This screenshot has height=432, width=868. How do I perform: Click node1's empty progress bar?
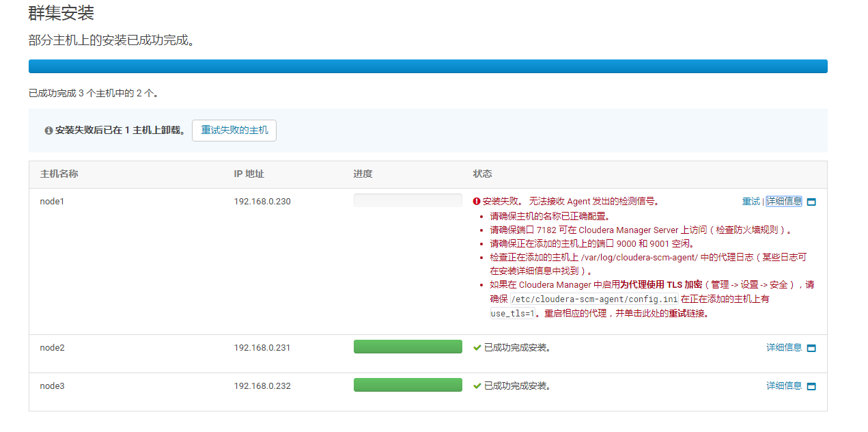point(408,200)
